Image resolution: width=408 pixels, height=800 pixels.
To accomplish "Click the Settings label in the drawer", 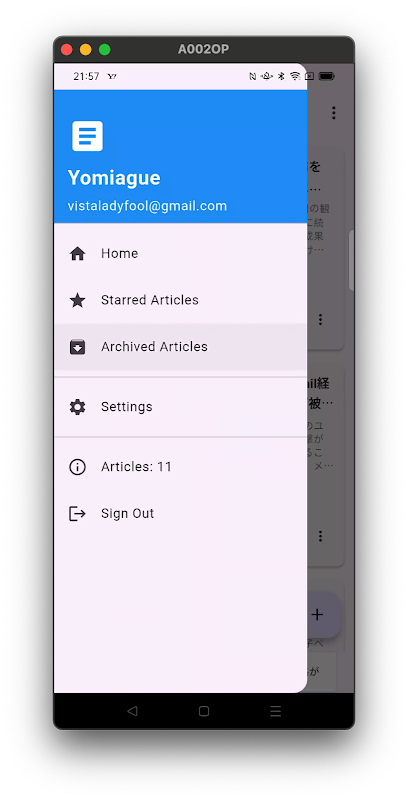I will [x=126, y=407].
